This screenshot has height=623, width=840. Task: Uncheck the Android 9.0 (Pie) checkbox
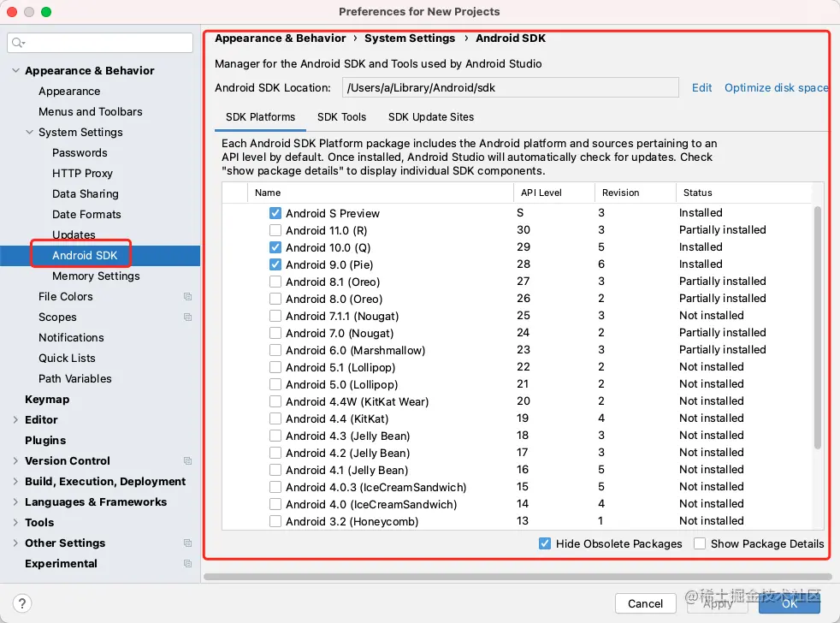click(x=275, y=264)
